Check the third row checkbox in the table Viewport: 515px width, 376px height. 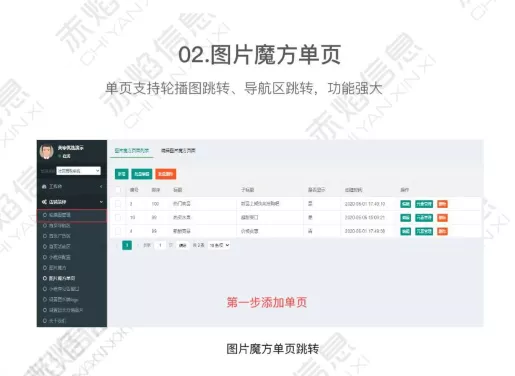[x=118, y=231]
